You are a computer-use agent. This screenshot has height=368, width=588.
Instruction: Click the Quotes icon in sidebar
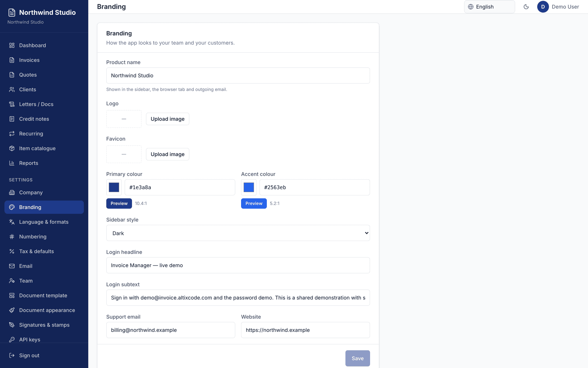tap(12, 75)
